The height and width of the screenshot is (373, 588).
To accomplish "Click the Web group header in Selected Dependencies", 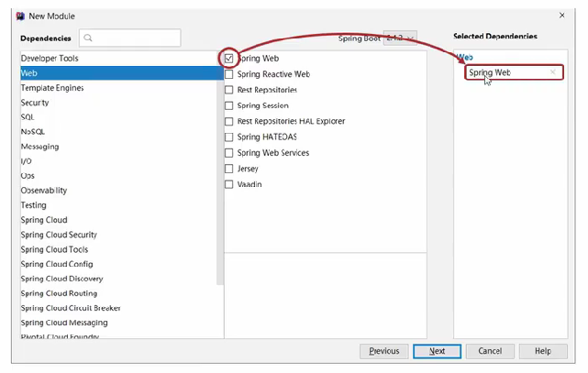I will [464, 58].
